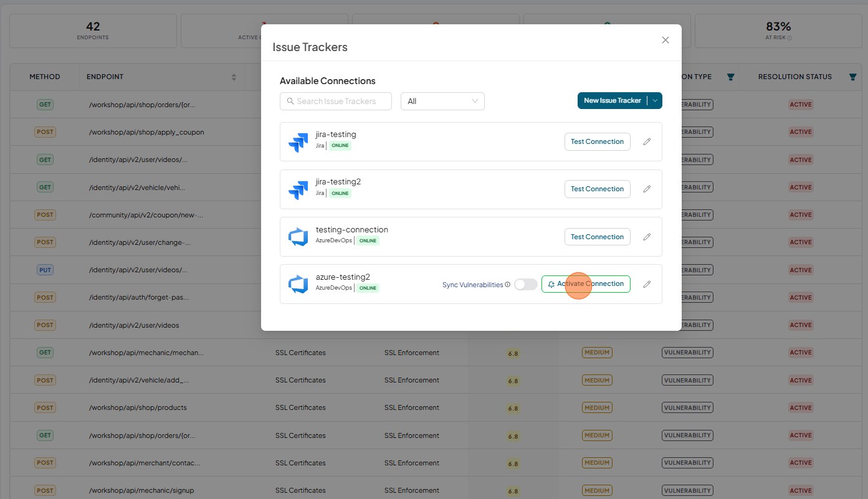Open /identity/api/v2/user/change-... endpoint
Viewport: 868px width, 499px height.
[140, 242]
